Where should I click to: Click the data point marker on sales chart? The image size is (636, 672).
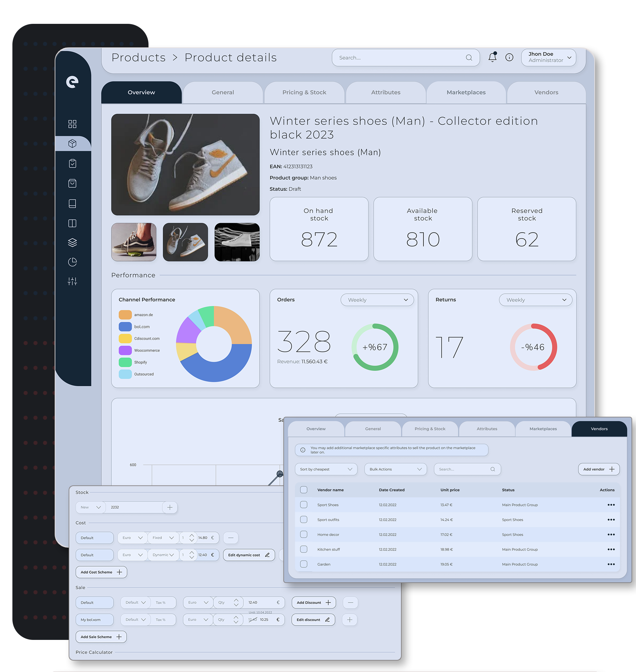click(280, 474)
